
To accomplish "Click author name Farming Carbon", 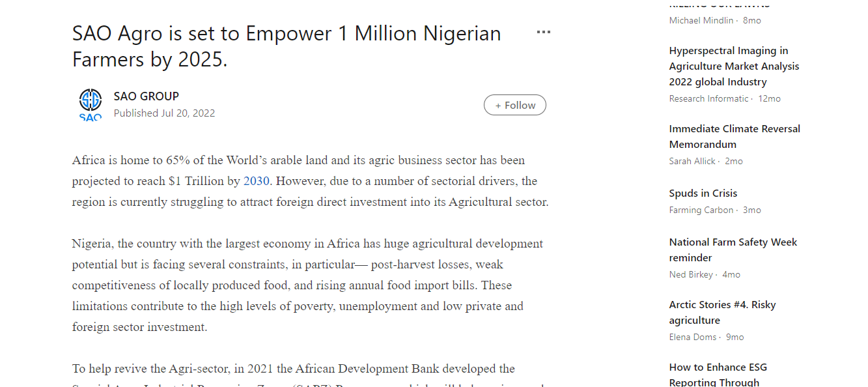I will pyautogui.click(x=701, y=210).
